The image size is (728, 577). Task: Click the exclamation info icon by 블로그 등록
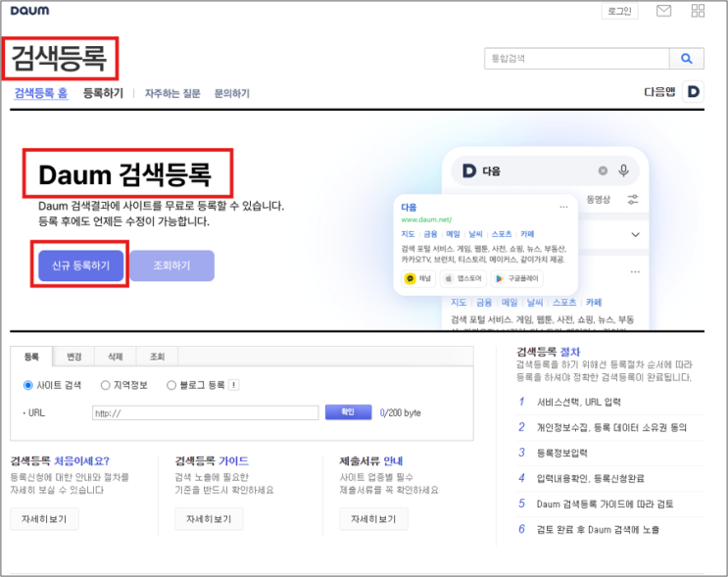234,385
